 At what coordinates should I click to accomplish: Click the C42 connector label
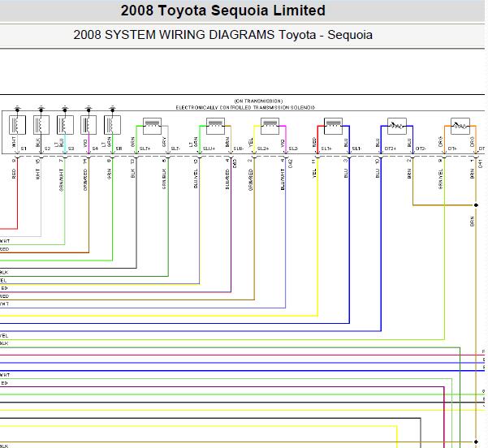pos(290,164)
